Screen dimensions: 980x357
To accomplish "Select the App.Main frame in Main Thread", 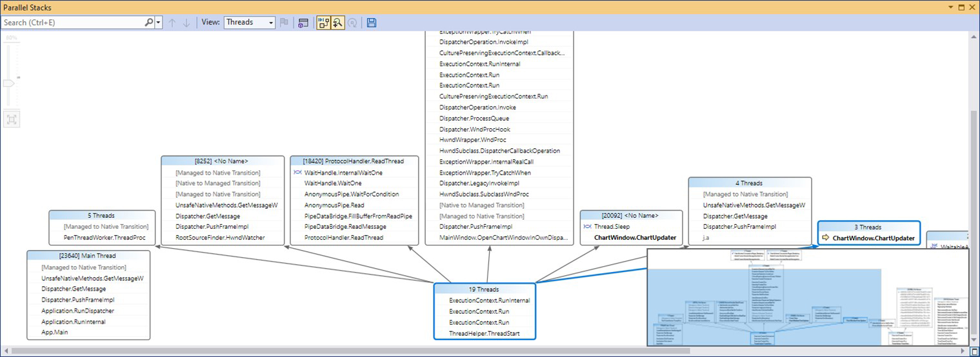I will pyautogui.click(x=54, y=333).
